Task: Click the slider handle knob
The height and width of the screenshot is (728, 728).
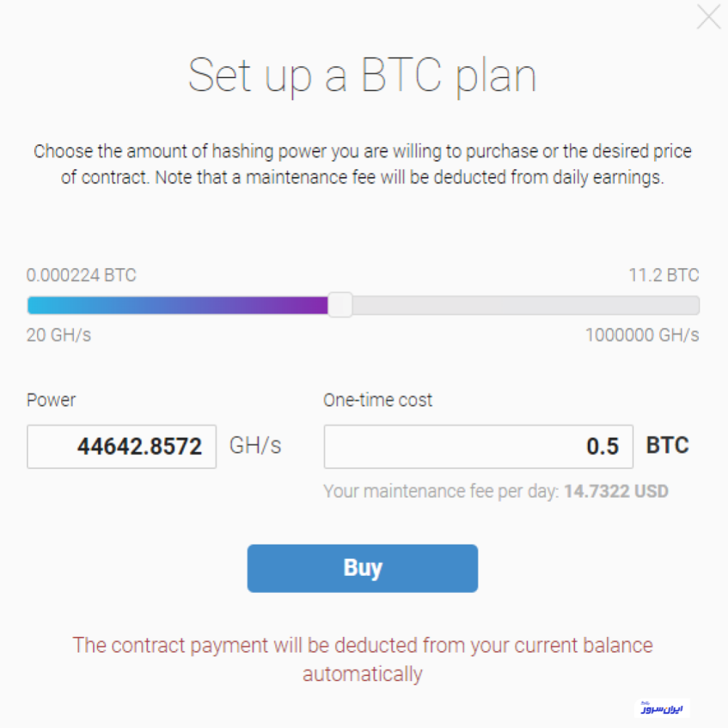Action: click(341, 305)
